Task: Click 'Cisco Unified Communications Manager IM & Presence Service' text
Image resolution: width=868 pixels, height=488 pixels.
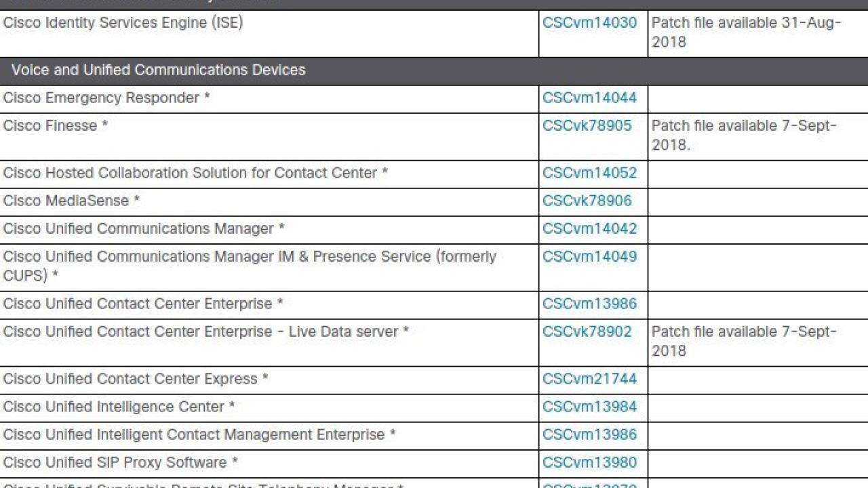Action: point(250,266)
